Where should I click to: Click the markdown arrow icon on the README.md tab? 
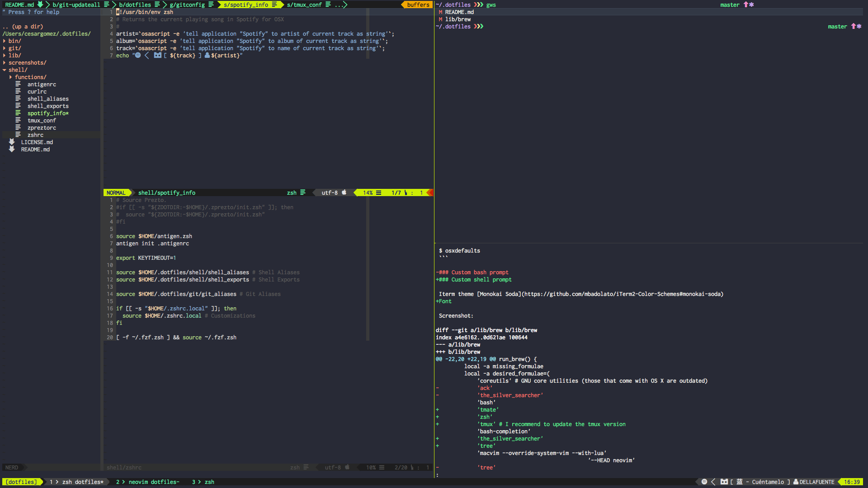pyautogui.click(x=40, y=5)
